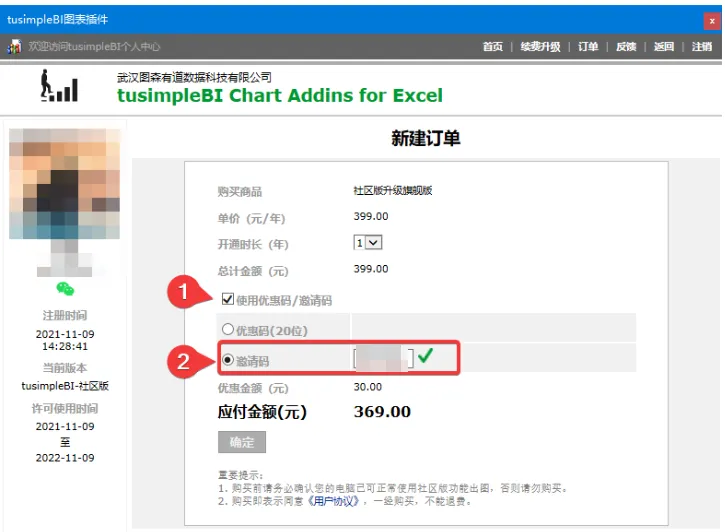The image size is (725, 532).
Task: Click the green checkmark beside invitation code
Action: click(x=425, y=355)
